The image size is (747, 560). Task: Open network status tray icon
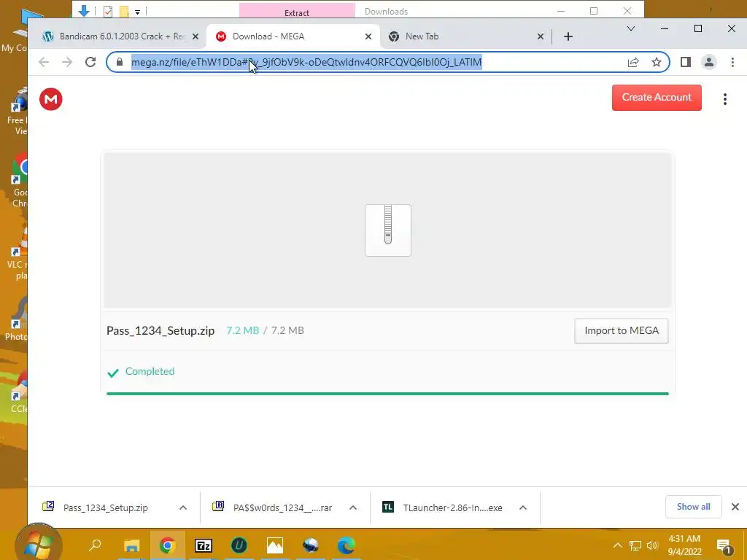[x=635, y=545]
